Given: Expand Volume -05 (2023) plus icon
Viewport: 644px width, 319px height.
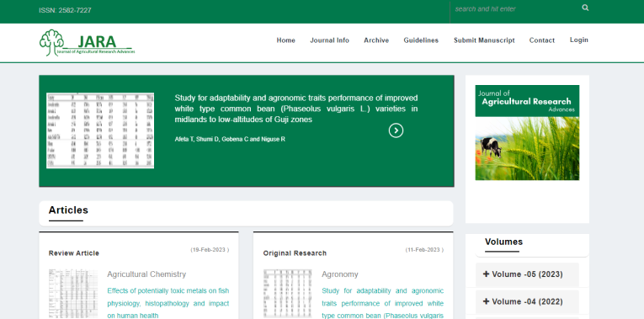Looking at the screenshot, I should point(487,274).
